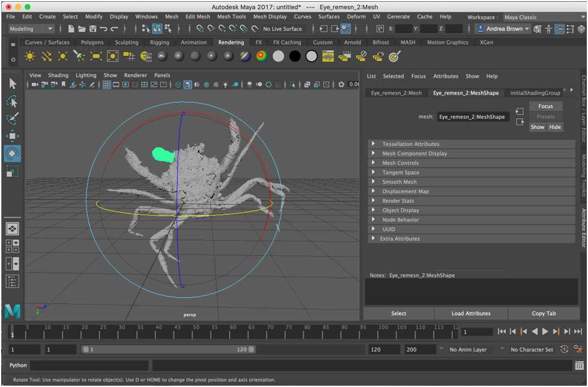Toggle the Channel Box icon
588x387 pixels.
click(x=581, y=29)
